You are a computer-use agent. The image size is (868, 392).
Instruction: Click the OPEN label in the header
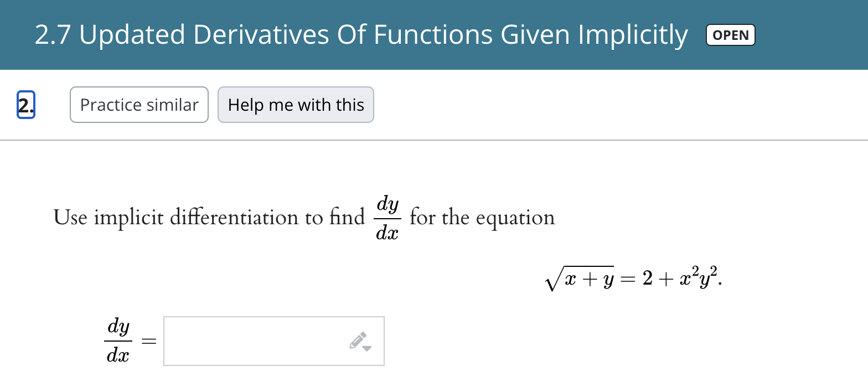[x=730, y=35]
